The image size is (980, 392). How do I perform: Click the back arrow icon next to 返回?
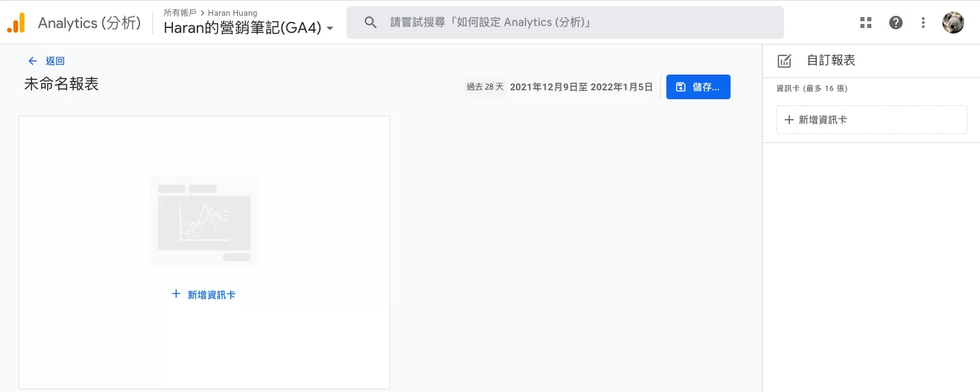33,61
